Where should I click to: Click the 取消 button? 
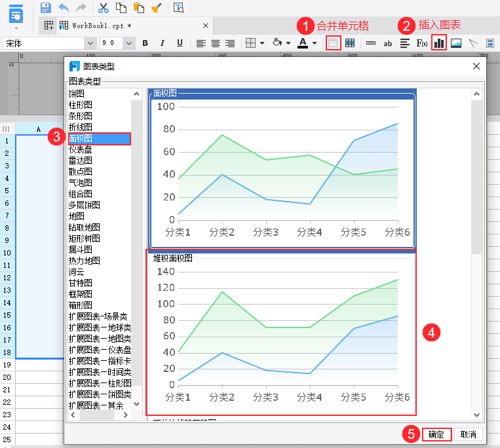[x=468, y=434]
